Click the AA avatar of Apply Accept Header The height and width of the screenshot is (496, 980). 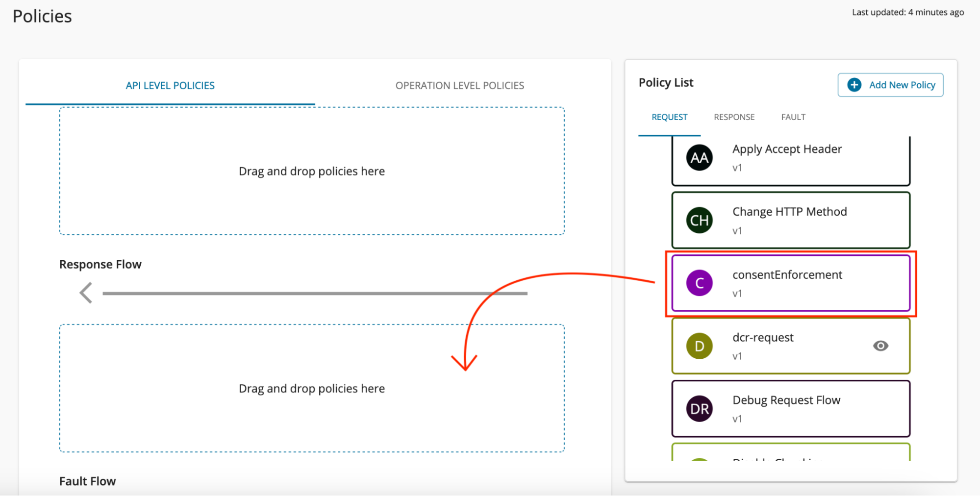[x=699, y=158]
